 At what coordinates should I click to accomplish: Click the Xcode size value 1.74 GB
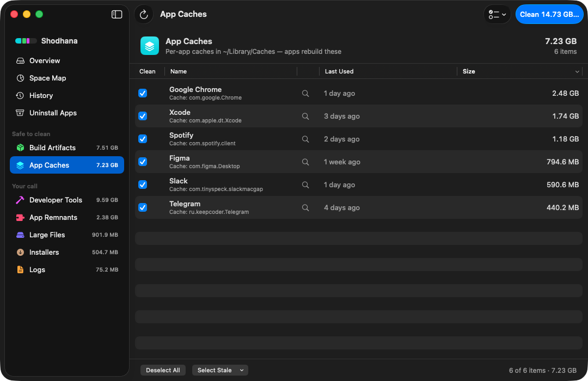(566, 116)
